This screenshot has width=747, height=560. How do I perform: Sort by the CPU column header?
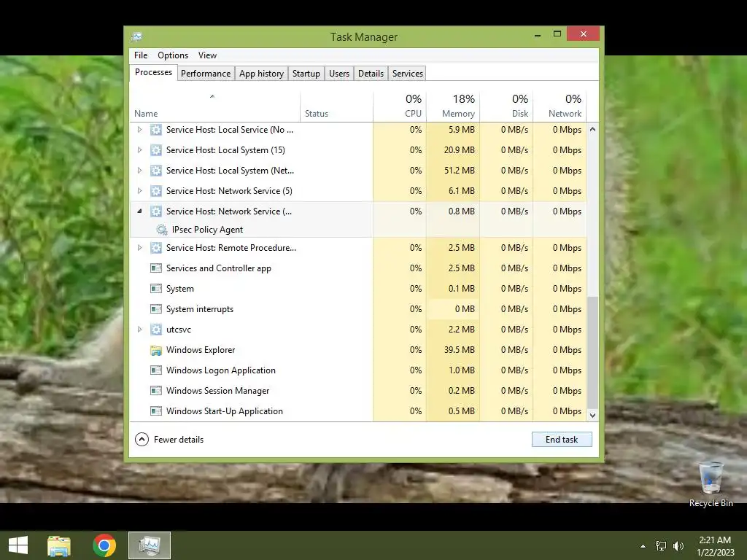(x=400, y=106)
